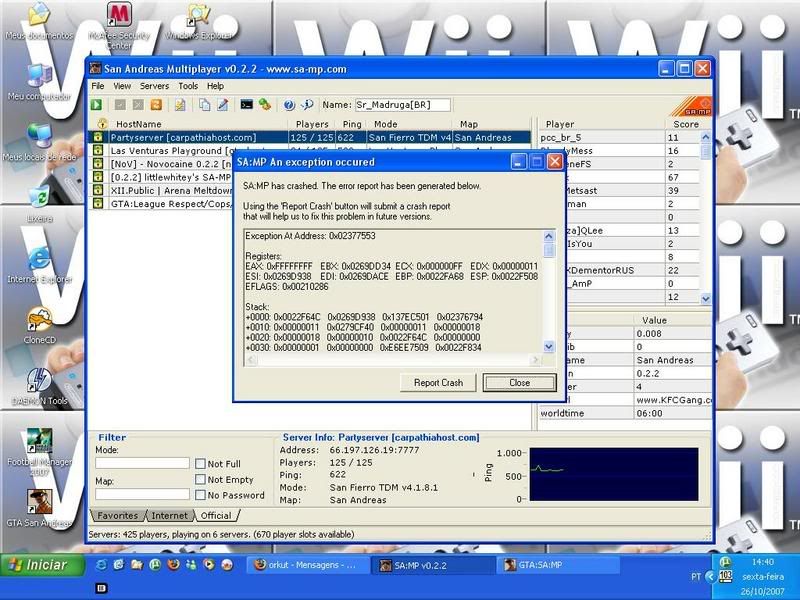Click the Map filter input field
This screenshot has height=600, width=800.
[x=142, y=494]
